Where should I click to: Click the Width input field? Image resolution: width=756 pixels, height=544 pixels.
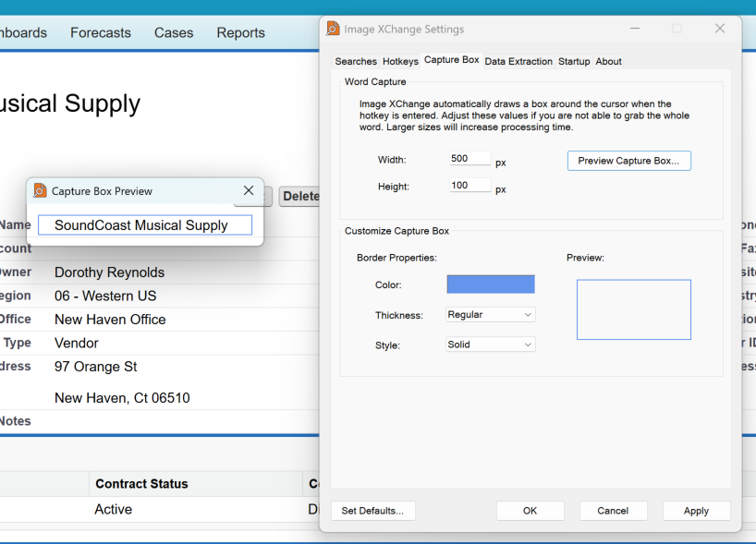coord(469,159)
